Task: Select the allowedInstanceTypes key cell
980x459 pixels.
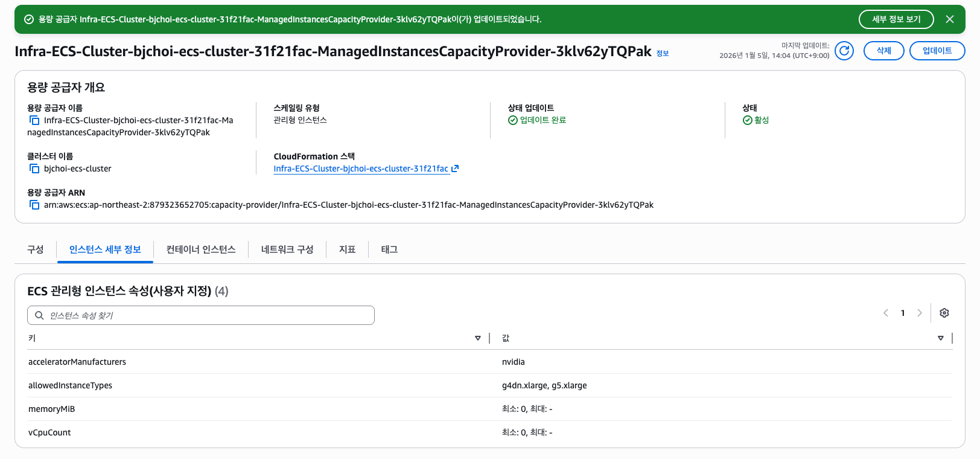Action: (x=70, y=385)
